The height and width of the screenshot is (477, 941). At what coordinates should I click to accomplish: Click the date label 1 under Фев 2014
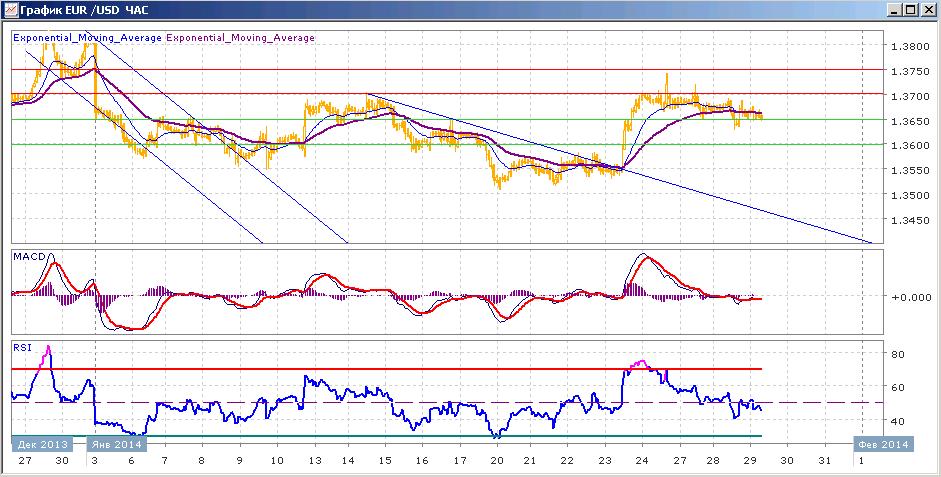click(x=862, y=460)
